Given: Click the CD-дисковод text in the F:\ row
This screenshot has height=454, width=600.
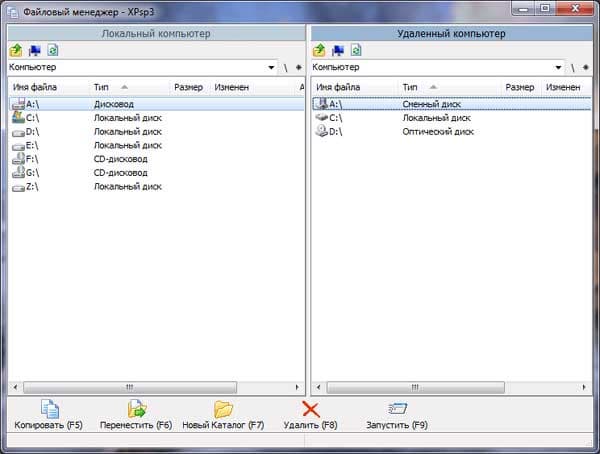Looking at the screenshot, I should (121, 159).
